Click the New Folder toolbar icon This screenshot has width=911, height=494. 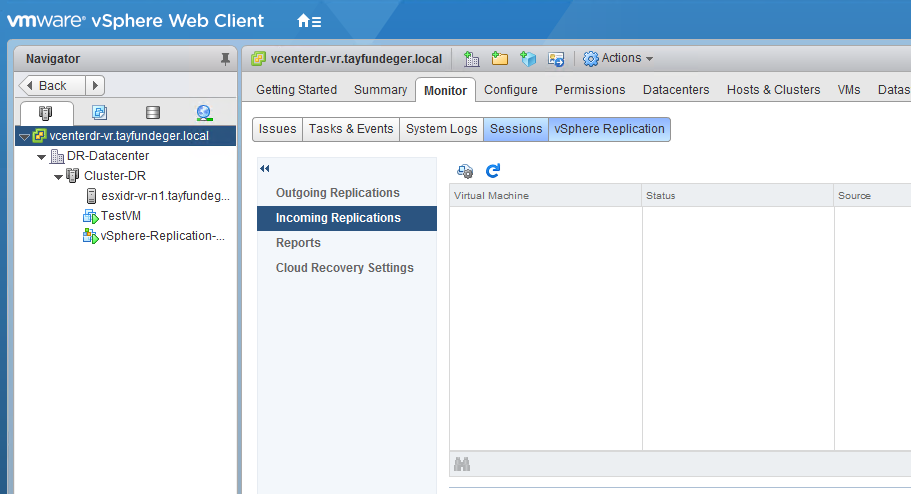click(500, 59)
